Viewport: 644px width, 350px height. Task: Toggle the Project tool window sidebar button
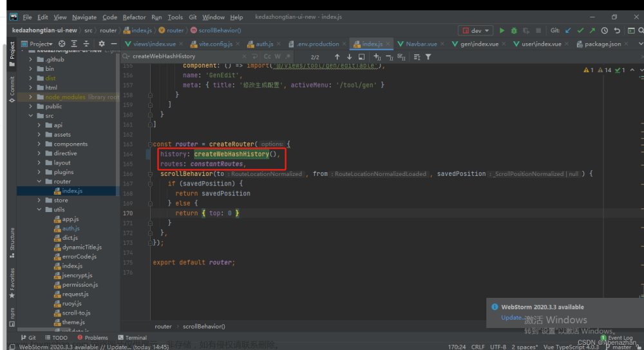12,54
